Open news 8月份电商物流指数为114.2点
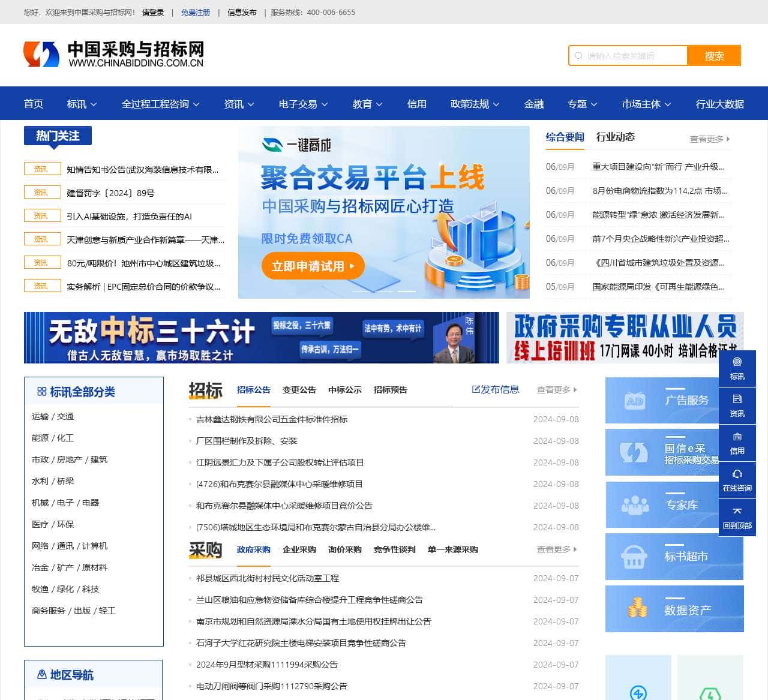768x700 pixels. tap(660, 191)
